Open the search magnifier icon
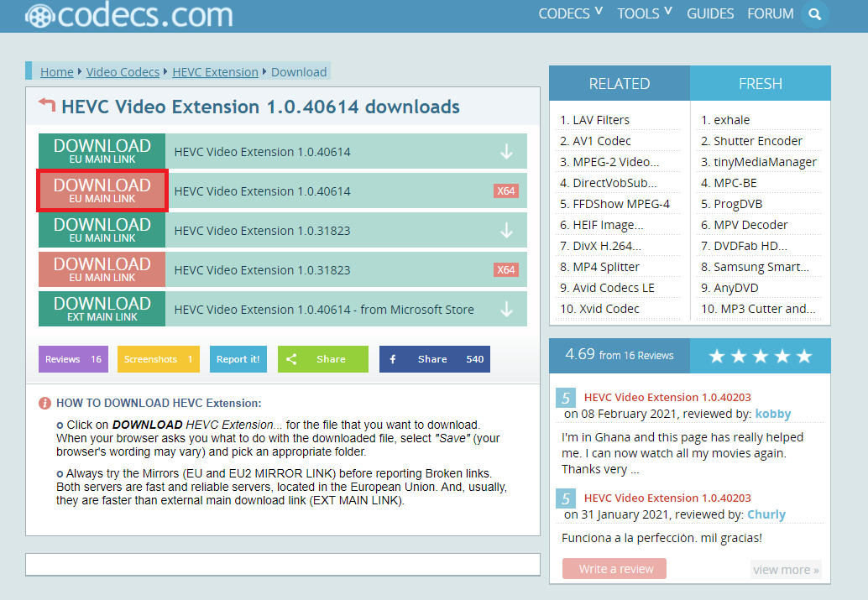Image resolution: width=868 pixels, height=600 pixels. (814, 13)
